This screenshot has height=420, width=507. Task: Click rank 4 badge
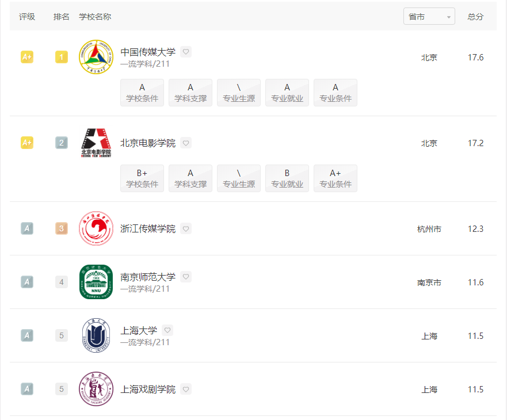pos(62,282)
